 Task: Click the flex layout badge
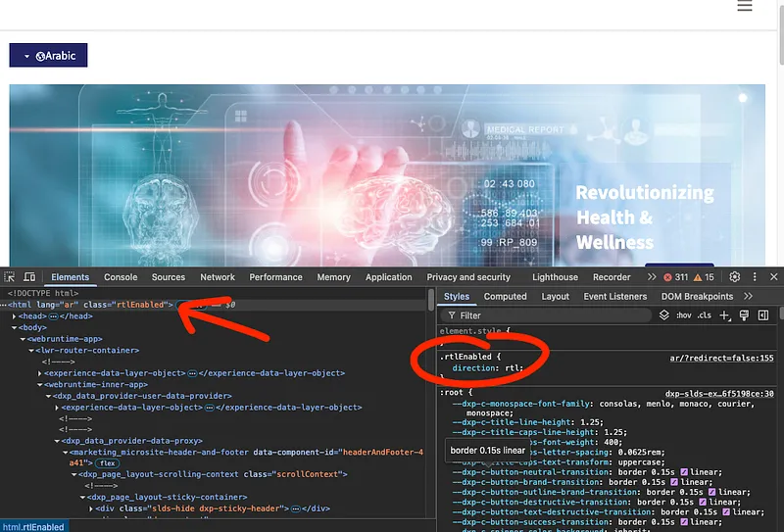(x=107, y=463)
